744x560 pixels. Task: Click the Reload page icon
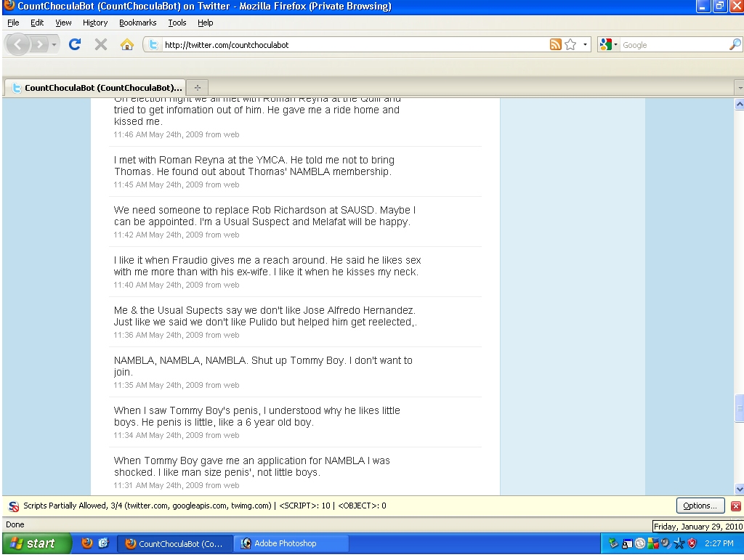(74, 45)
